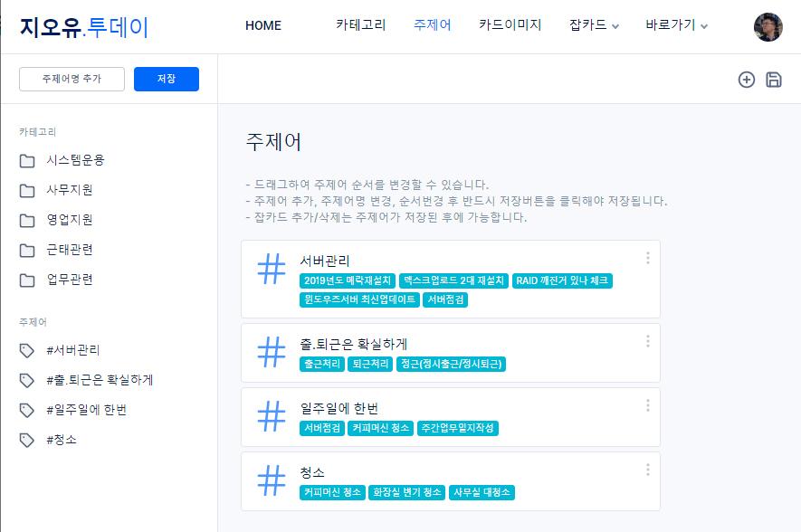Open three-dot menu on 일주일에 한번 card
The width and height of the screenshot is (801, 532).
[x=647, y=405]
